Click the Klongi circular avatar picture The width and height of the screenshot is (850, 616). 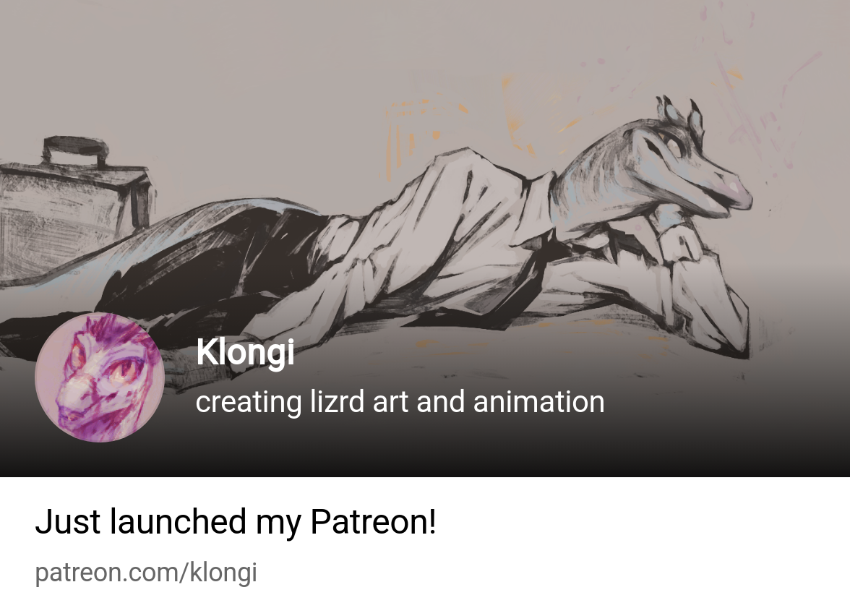coord(100,377)
